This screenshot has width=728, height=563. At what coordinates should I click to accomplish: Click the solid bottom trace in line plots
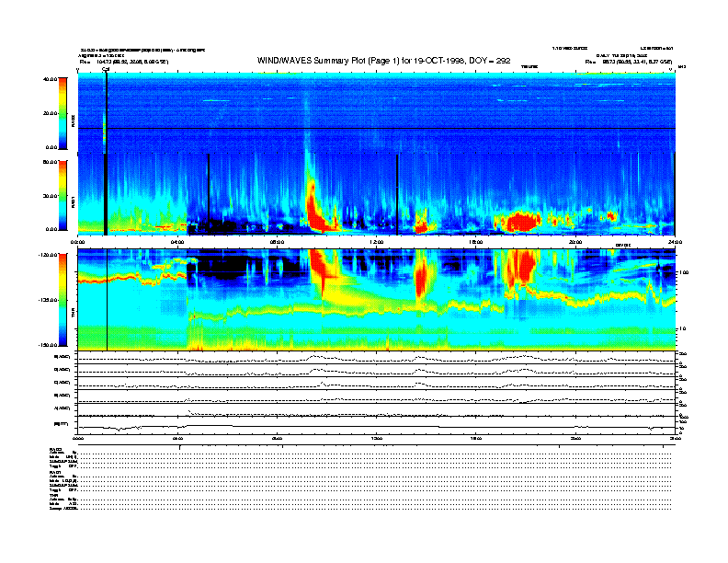click(x=377, y=427)
